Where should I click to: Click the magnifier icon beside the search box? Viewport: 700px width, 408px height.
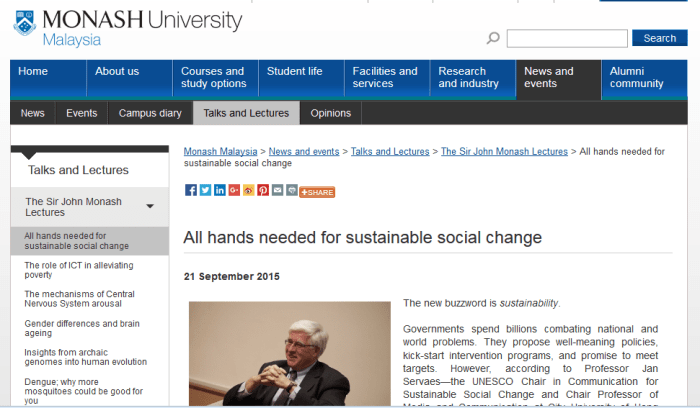[493, 38]
